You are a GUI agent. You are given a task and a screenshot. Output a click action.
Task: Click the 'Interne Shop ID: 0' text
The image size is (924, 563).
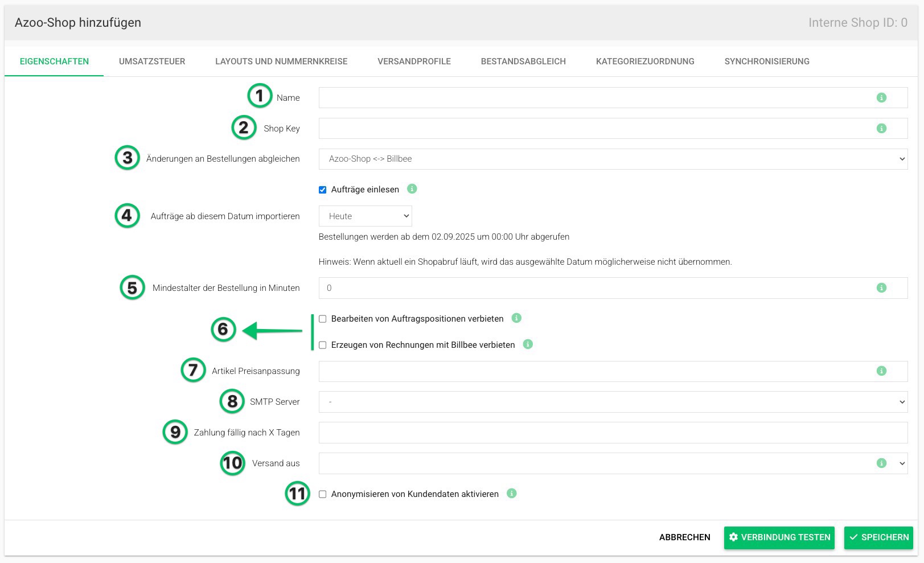[858, 23]
